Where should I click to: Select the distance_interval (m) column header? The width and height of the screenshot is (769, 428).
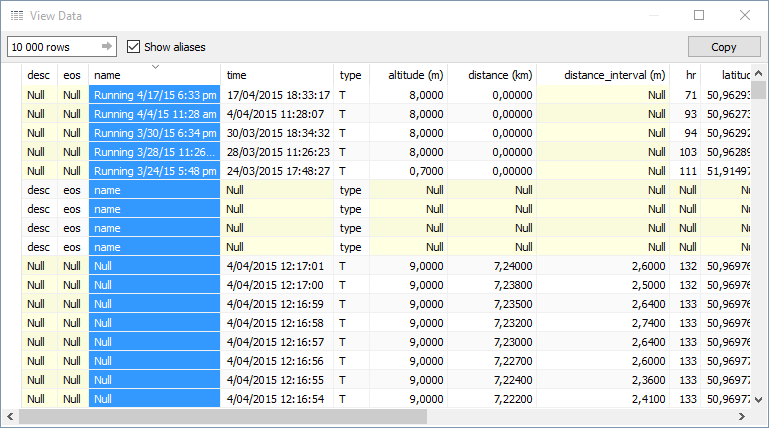point(603,75)
